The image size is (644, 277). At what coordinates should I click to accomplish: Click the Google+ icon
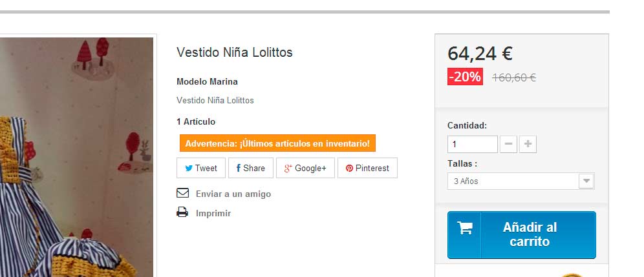288,169
